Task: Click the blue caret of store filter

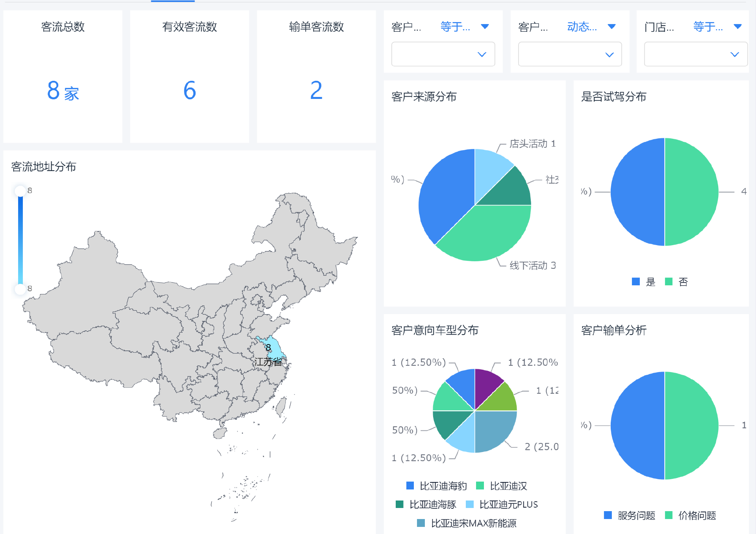Action: pos(737,27)
